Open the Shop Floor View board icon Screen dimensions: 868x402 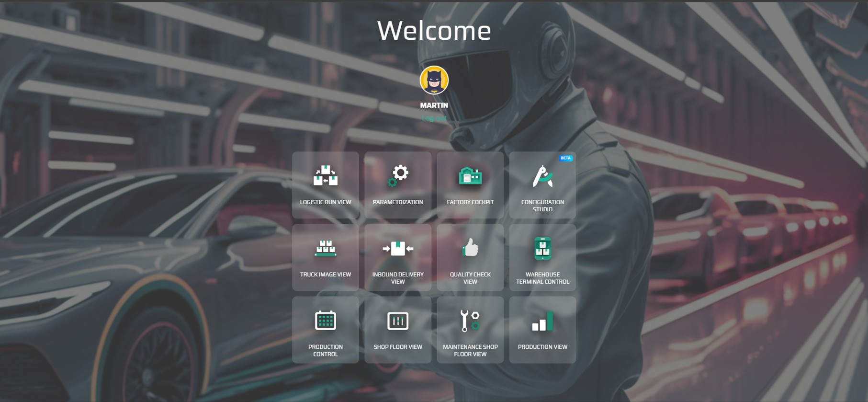[x=398, y=321]
